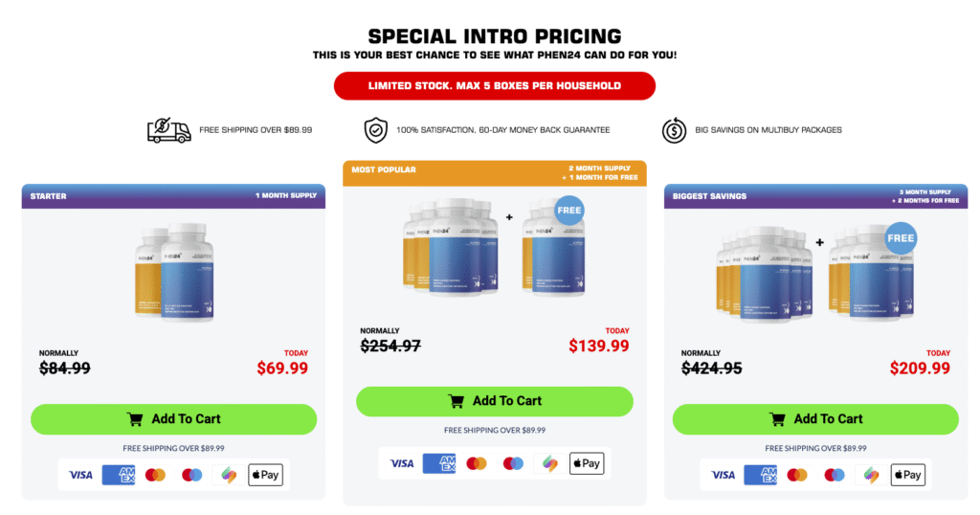Click the Starter package bottle image

[175, 272]
